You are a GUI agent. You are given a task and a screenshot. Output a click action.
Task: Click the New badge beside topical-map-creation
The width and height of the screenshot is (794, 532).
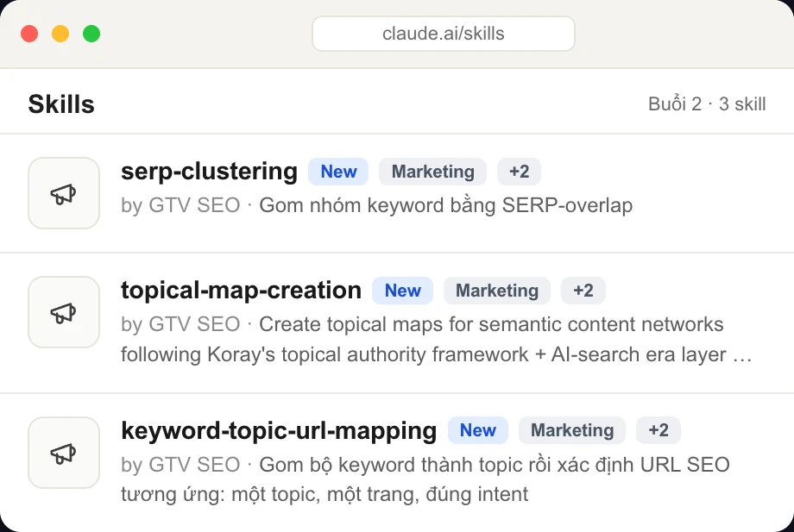[402, 291]
